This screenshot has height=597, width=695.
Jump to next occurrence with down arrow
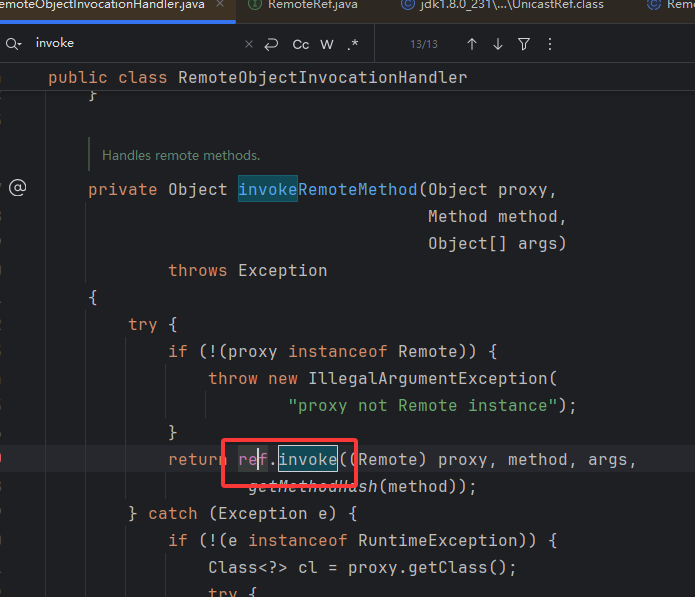[x=498, y=44]
